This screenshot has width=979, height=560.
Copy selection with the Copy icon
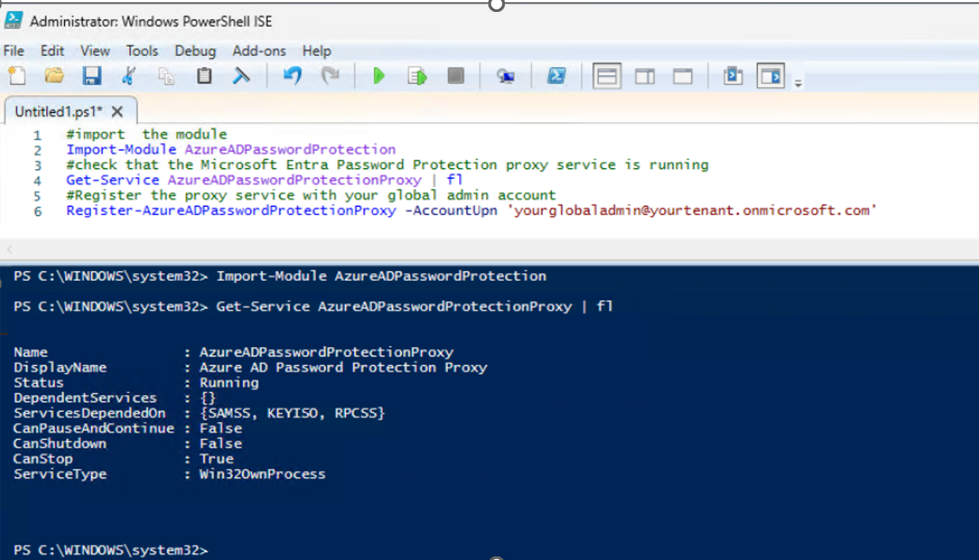pos(166,75)
